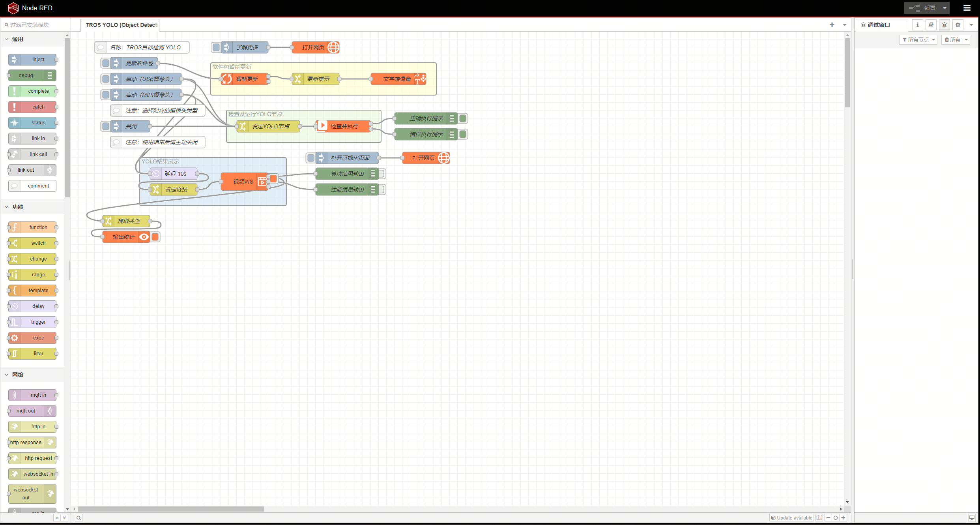Toggle the 算法结果输出 debug node button
This screenshot has width=980, height=525.
382,174
